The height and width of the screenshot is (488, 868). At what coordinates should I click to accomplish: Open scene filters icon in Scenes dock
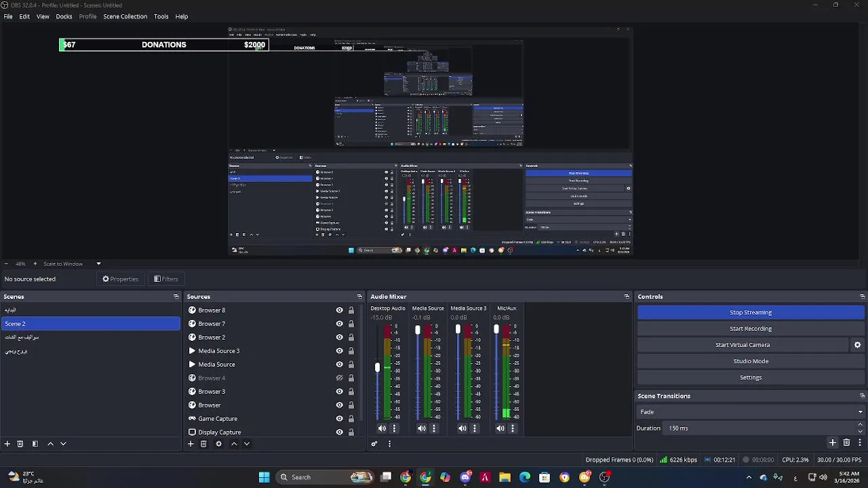[35, 443]
